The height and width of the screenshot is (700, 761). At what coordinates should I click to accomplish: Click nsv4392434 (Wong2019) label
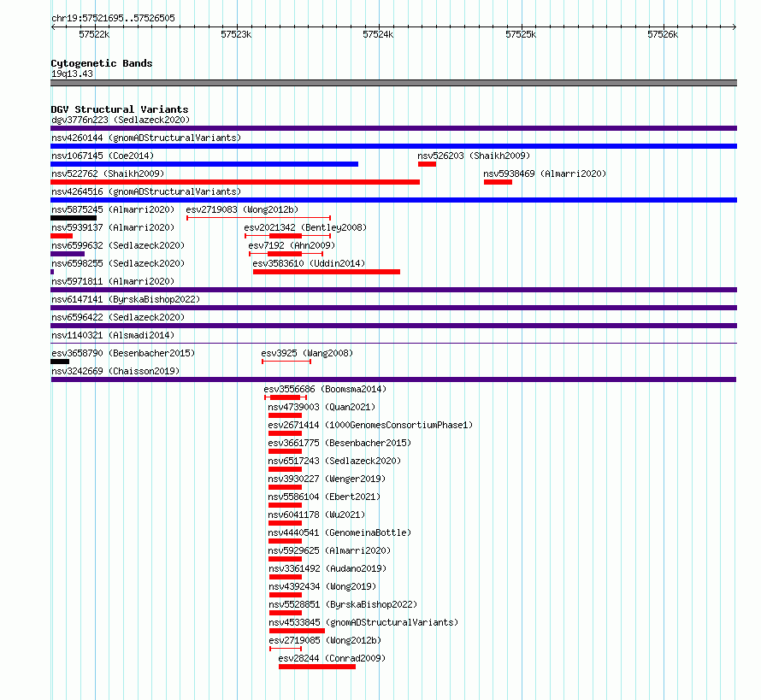coord(322,586)
